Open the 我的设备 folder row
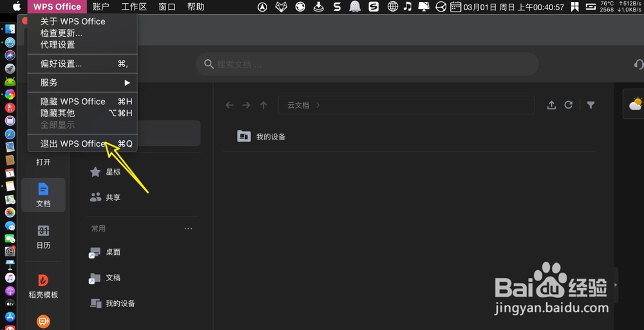Image resolution: width=644 pixels, height=330 pixels. (x=409, y=136)
